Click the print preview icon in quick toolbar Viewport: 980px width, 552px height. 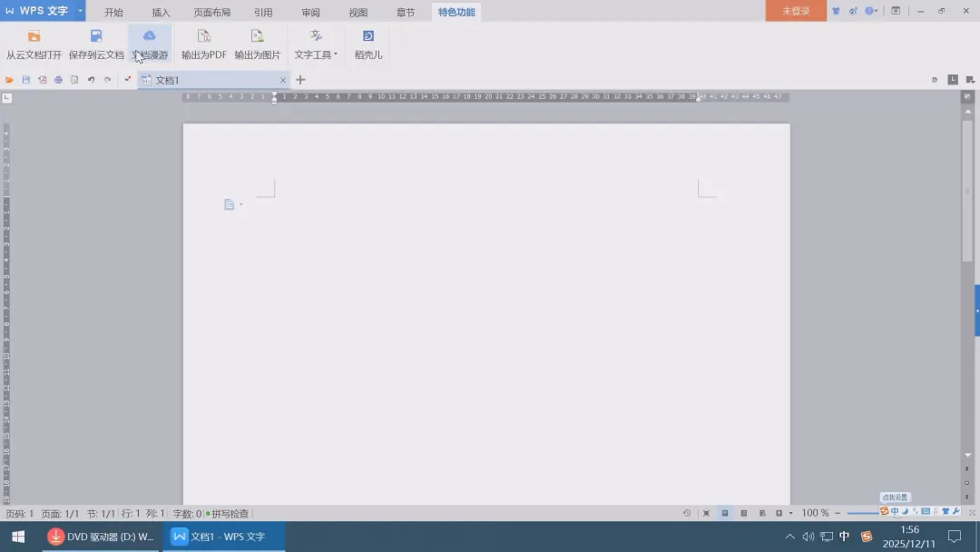[74, 80]
